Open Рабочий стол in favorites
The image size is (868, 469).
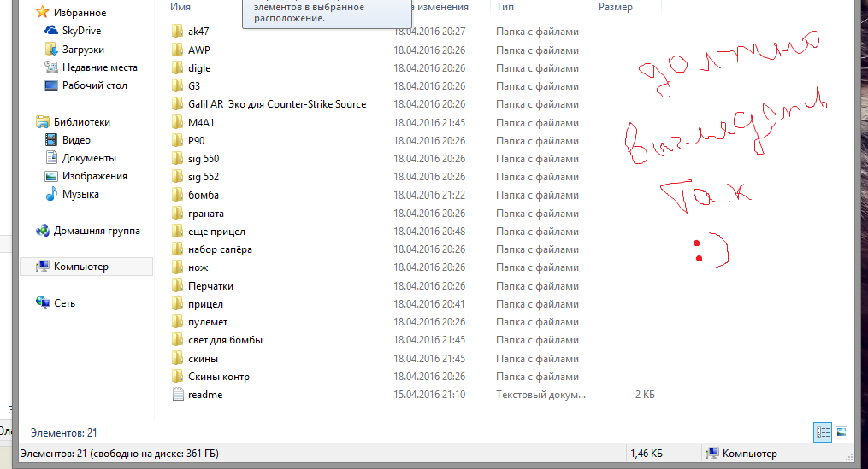click(x=94, y=85)
